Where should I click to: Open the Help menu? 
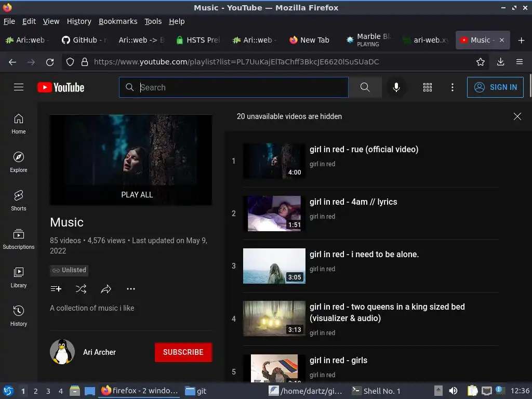[177, 21]
